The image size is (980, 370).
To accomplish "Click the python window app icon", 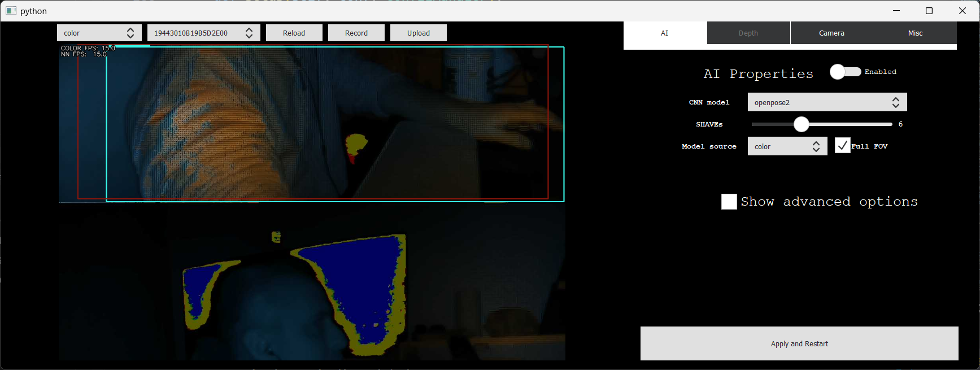I will tap(11, 11).
